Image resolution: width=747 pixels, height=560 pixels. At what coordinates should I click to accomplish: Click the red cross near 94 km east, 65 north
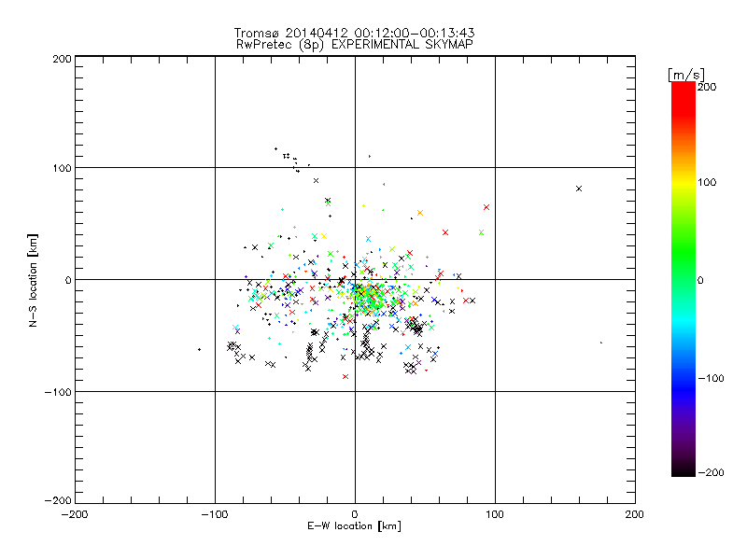[486, 207]
